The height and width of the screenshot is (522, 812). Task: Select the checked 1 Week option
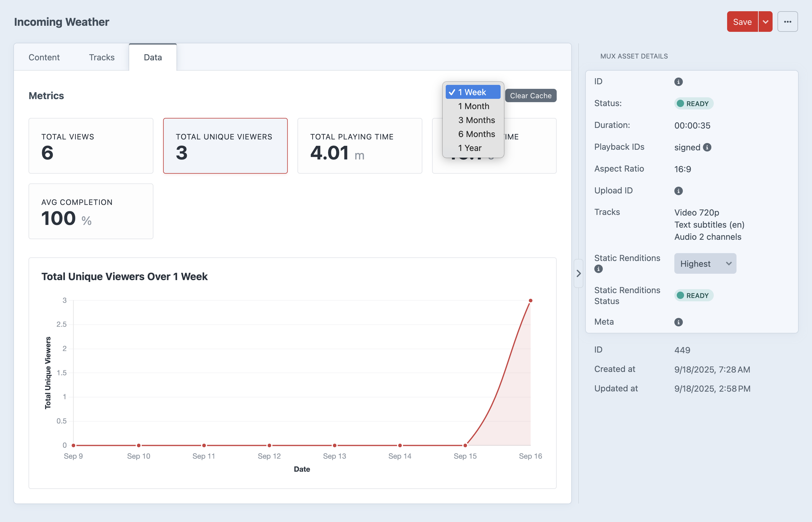[x=472, y=92]
